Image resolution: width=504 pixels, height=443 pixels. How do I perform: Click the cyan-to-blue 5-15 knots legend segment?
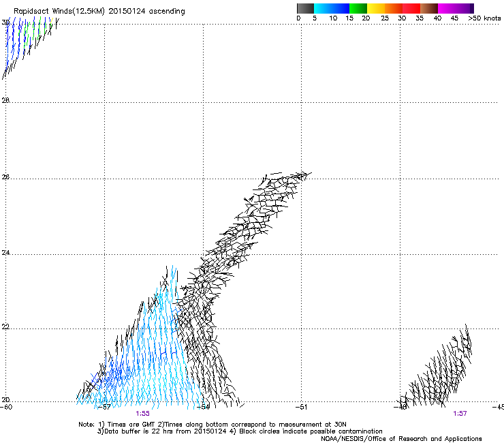click(x=332, y=8)
